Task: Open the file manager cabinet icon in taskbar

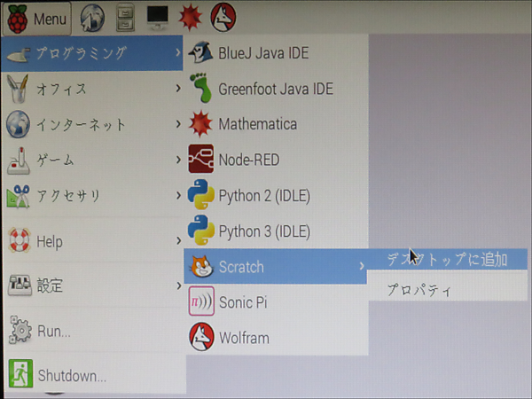Action: (x=125, y=19)
